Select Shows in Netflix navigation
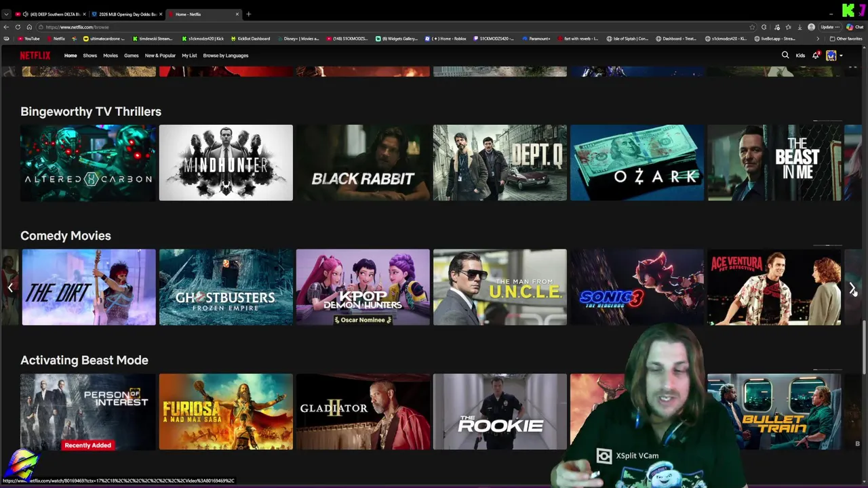 pos(90,56)
